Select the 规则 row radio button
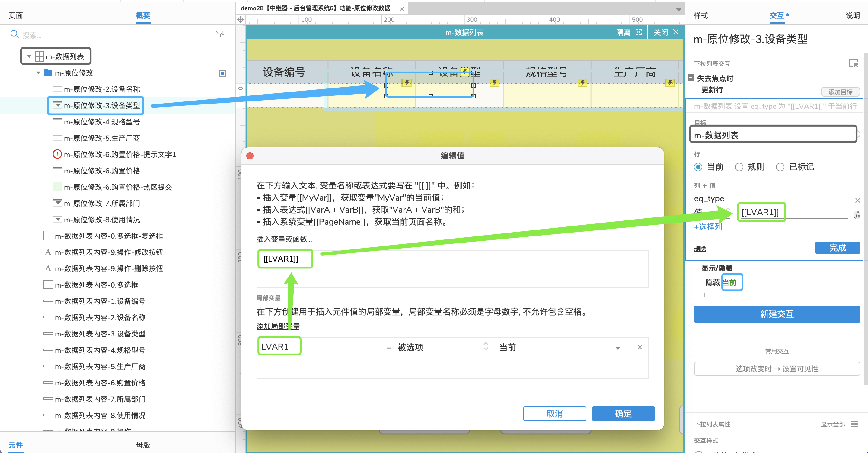 pyautogui.click(x=739, y=167)
